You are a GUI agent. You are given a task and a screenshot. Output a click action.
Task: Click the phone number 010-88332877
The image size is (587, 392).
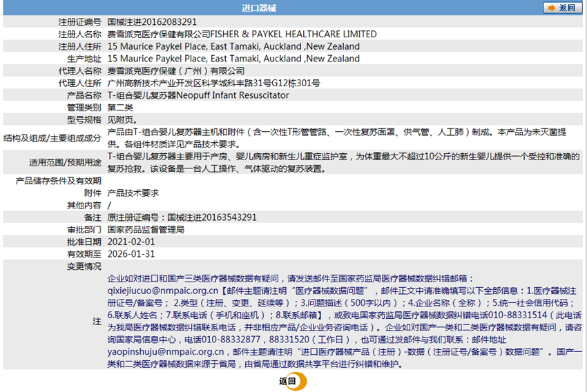231,340
